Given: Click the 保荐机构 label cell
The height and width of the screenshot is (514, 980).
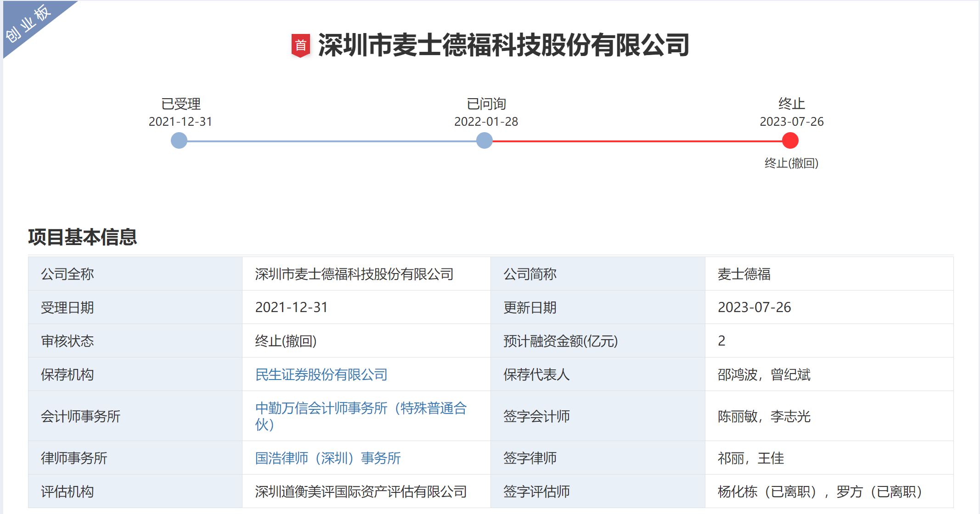Looking at the screenshot, I should click(x=135, y=374).
